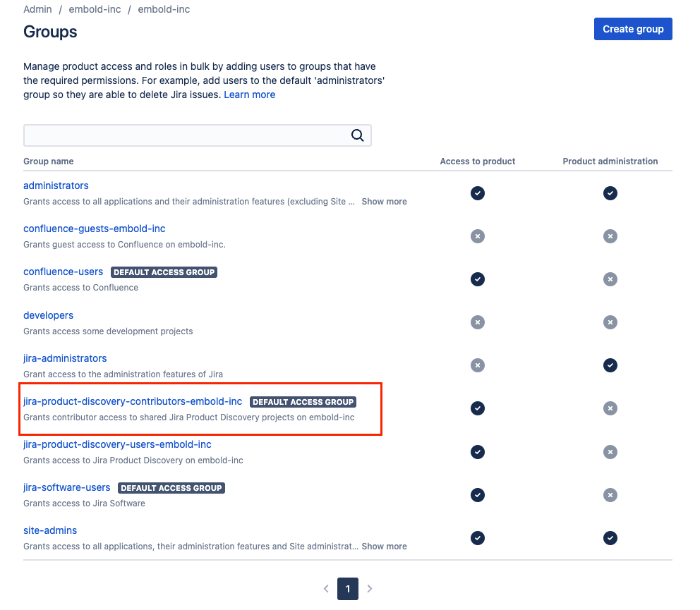Click the search magnifier icon
Image resolution: width=700 pixels, height=610 pixels.
pyautogui.click(x=357, y=135)
